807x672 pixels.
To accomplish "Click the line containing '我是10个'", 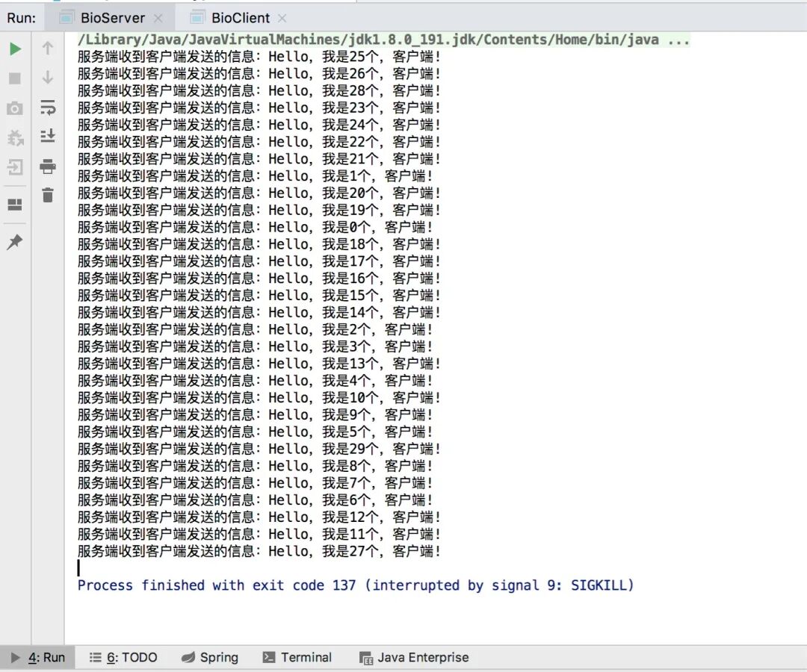I will pyautogui.click(x=259, y=397).
